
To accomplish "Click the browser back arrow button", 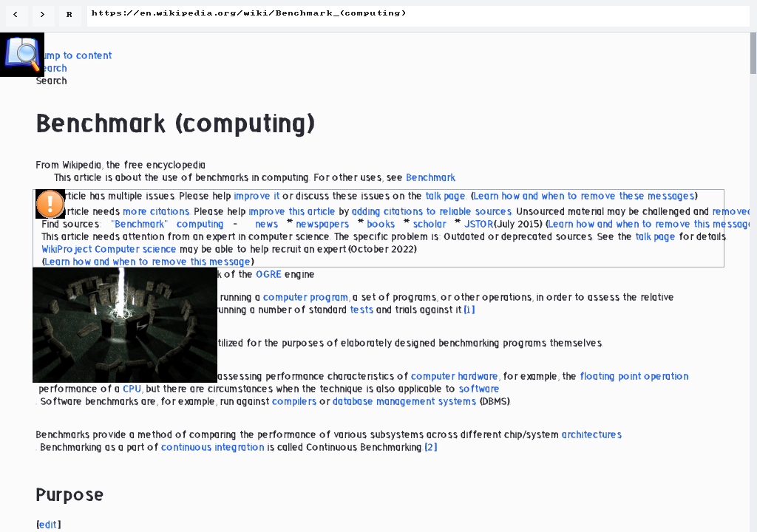I will click(16, 15).
